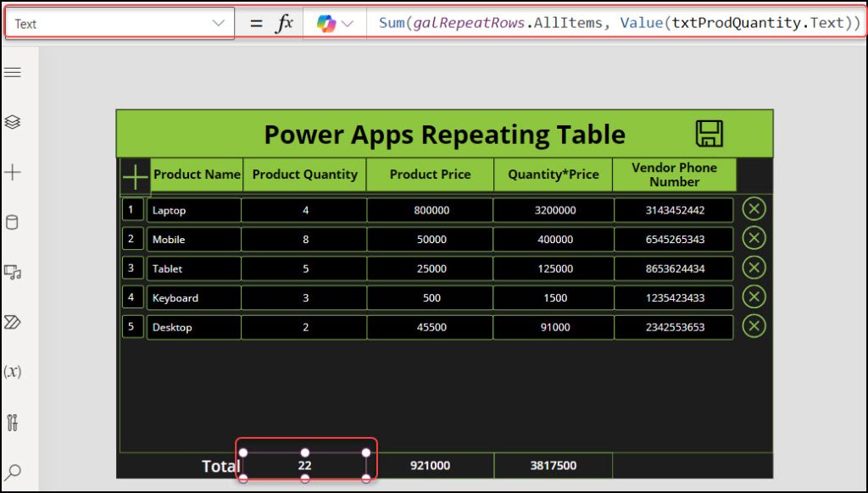
Task: Select the Quantity*Price column header
Action: tap(554, 174)
